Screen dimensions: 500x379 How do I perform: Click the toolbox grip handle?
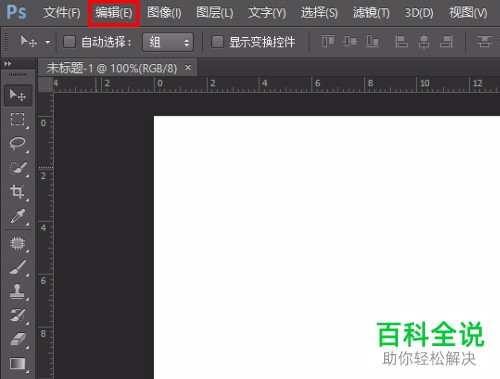coord(18,75)
